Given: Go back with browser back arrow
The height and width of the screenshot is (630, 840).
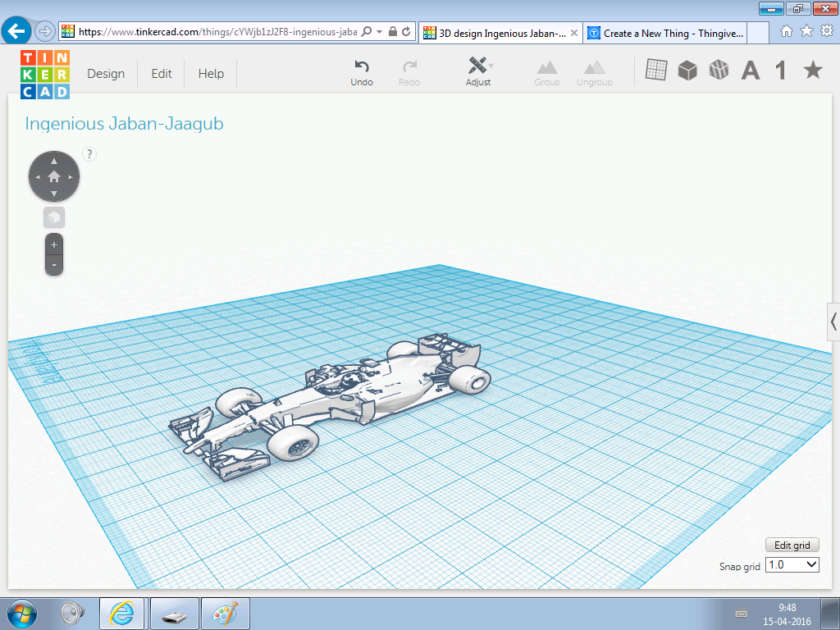Looking at the screenshot, I should click(16, 32).
